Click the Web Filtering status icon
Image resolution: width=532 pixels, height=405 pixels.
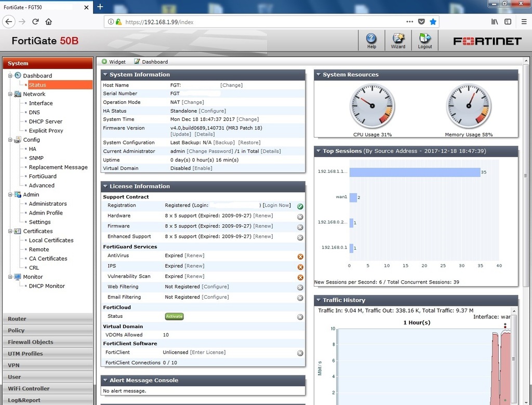[300, 287]
